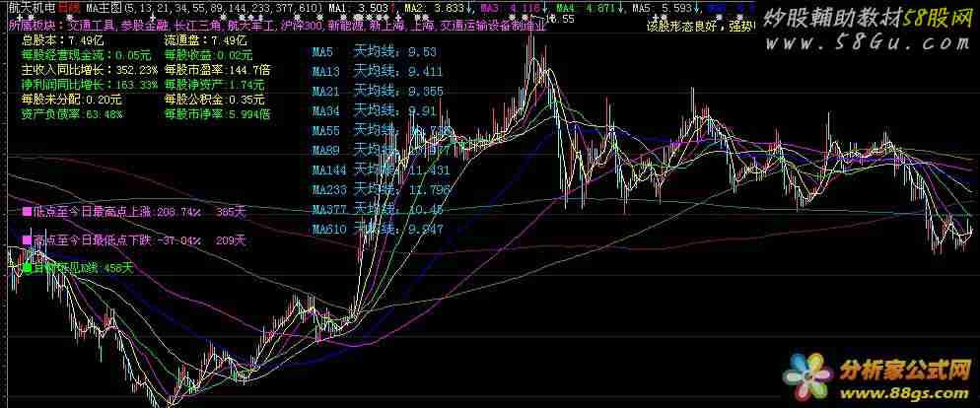
Task: Click the pink square before 低点至今日最高点上涨
Action: (x=27, y=212)
